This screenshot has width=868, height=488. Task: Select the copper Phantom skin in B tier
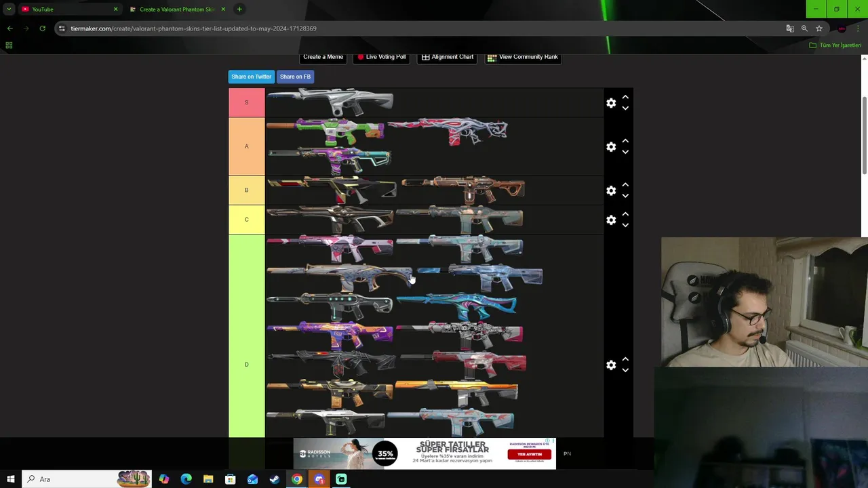(x=463, y=190)
